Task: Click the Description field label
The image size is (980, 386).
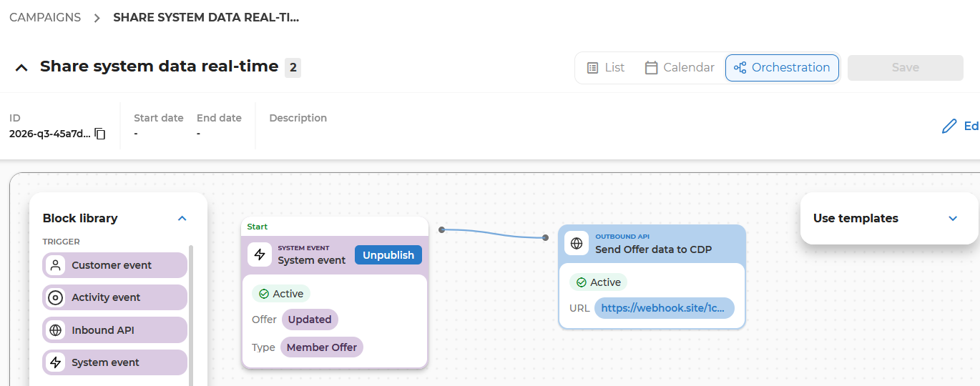Action: (298, 118)
